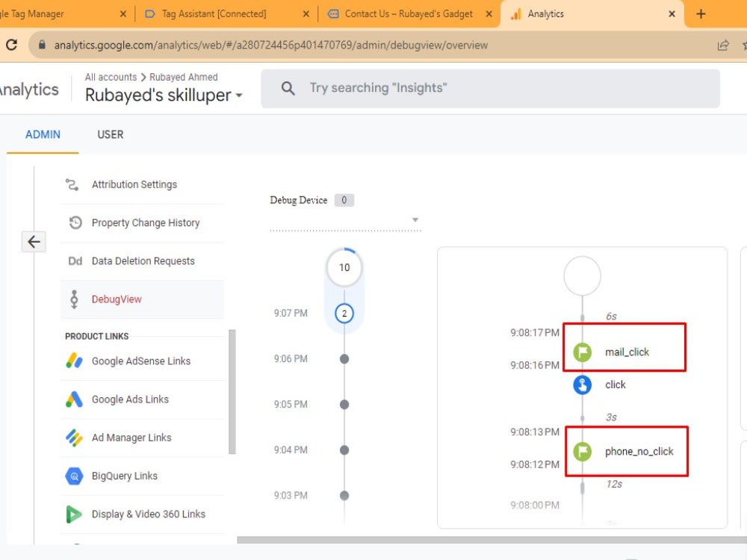
Task: Select Display & Video 360 Links
Action: tap(73, 514)
